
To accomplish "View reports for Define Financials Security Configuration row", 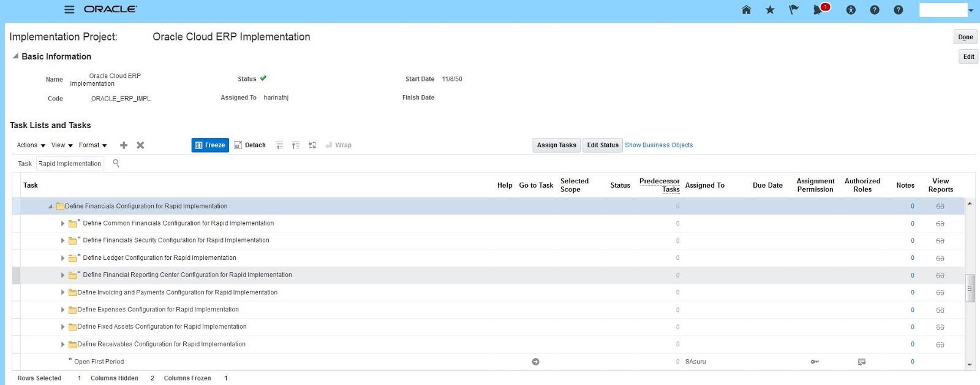I will coord(940,241).
